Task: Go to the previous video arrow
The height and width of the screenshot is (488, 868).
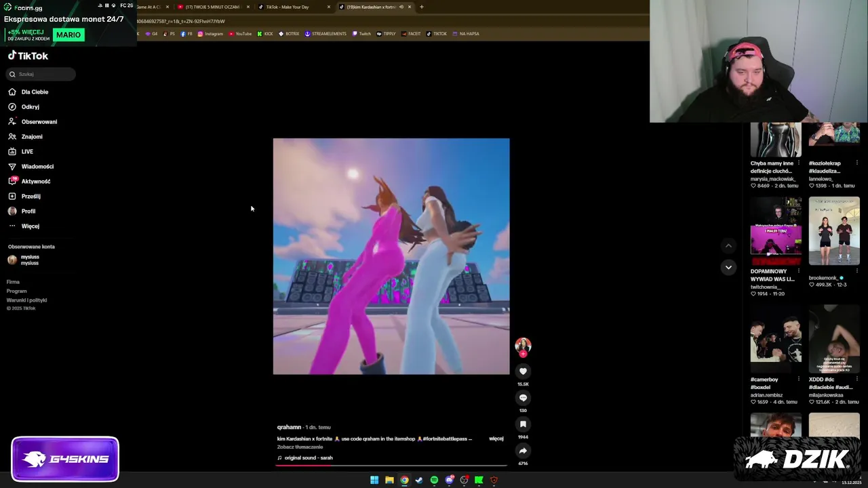Action: pos(728,246)
